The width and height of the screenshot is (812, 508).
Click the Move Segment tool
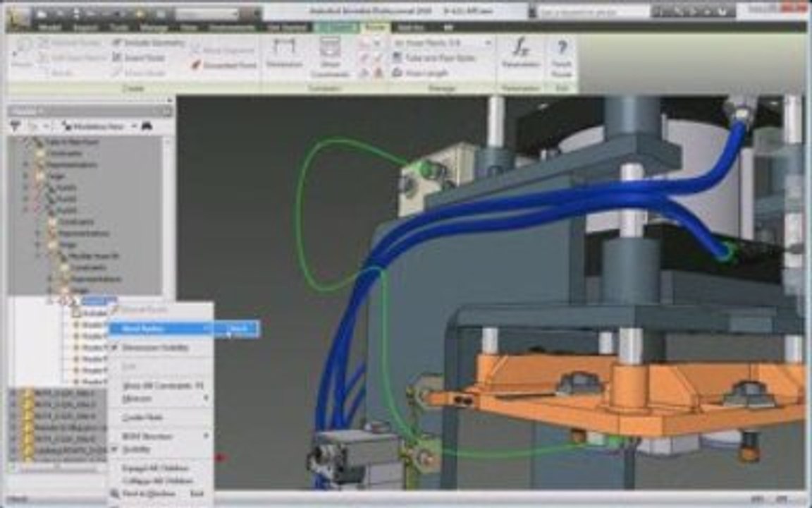click(222, 50)
